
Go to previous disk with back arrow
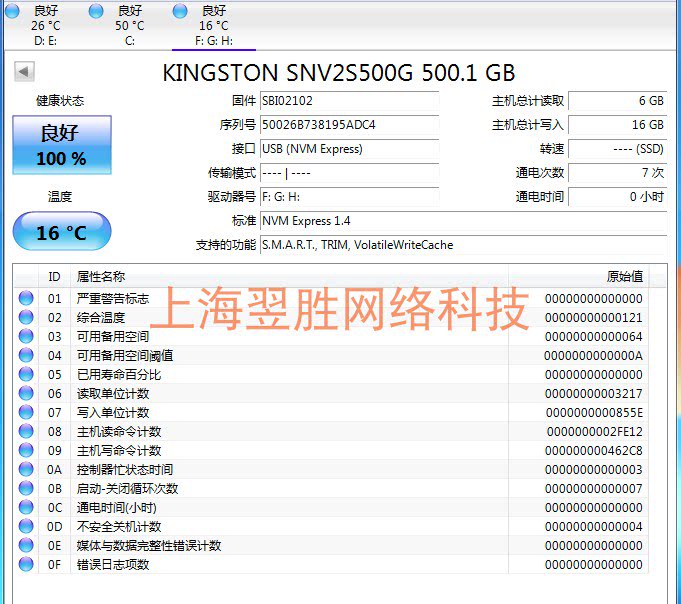pos(24,71)
